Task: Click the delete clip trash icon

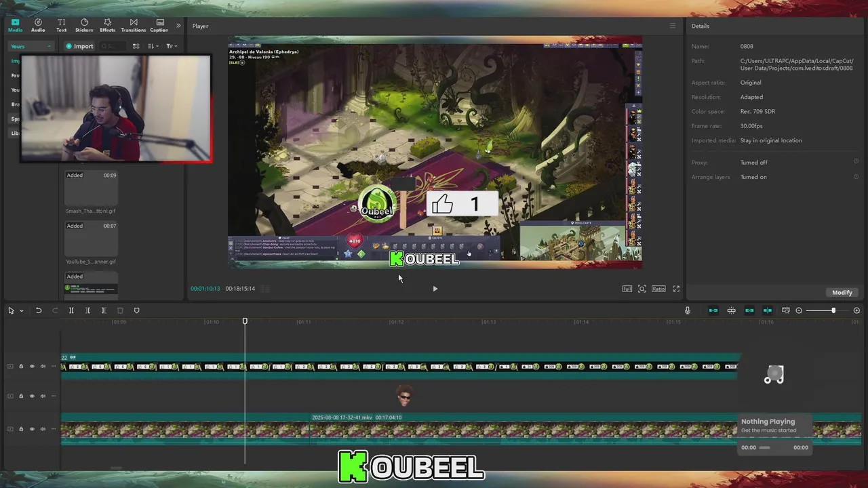Action: tap(120, 310)
